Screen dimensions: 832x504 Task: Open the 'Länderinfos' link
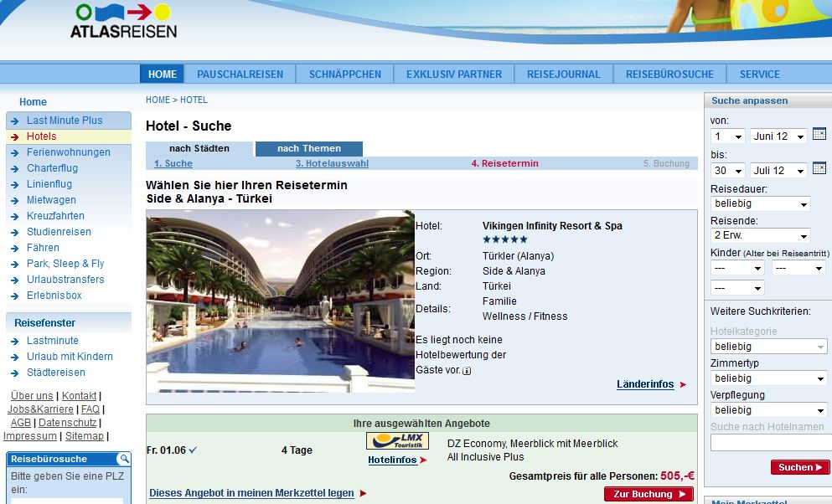[x=645, y=384]
